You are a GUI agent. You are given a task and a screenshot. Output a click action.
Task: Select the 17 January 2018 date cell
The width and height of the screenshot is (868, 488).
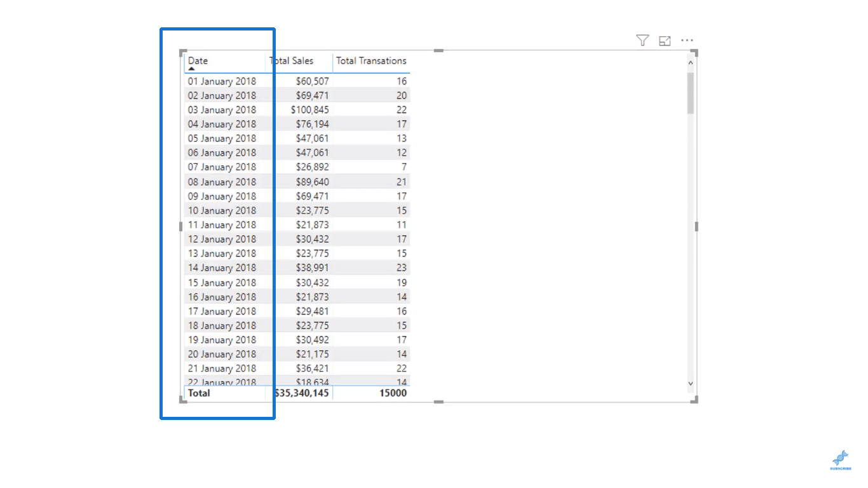coord(222,311)
